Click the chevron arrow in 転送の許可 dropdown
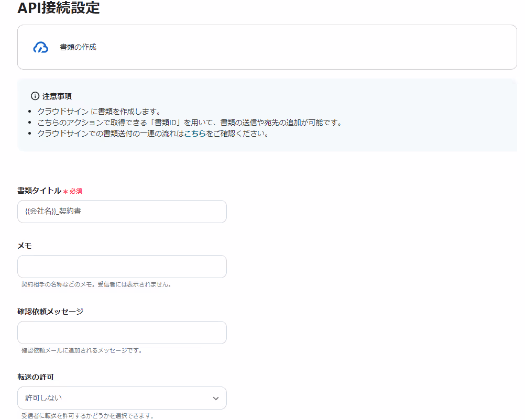The image size is (525, 420). coord(216,398)
